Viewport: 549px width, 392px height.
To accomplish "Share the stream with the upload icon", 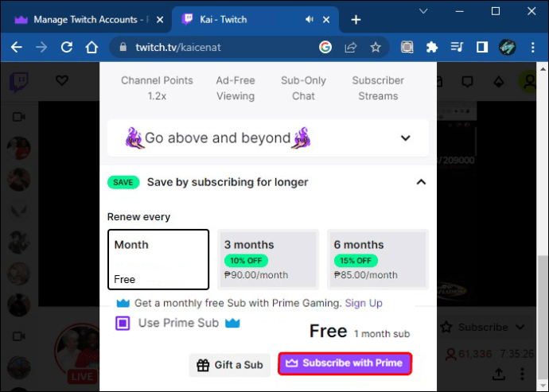I will click(499, 375).
